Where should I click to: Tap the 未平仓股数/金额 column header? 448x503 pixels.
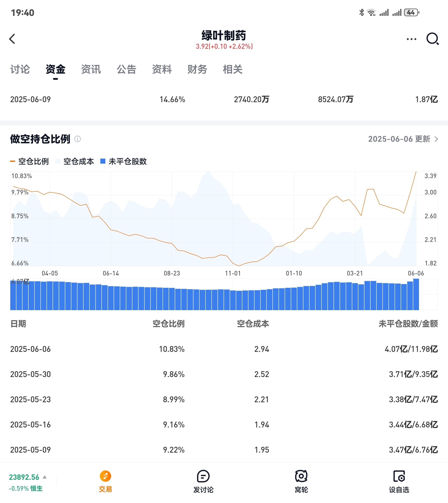click(408, 324)
